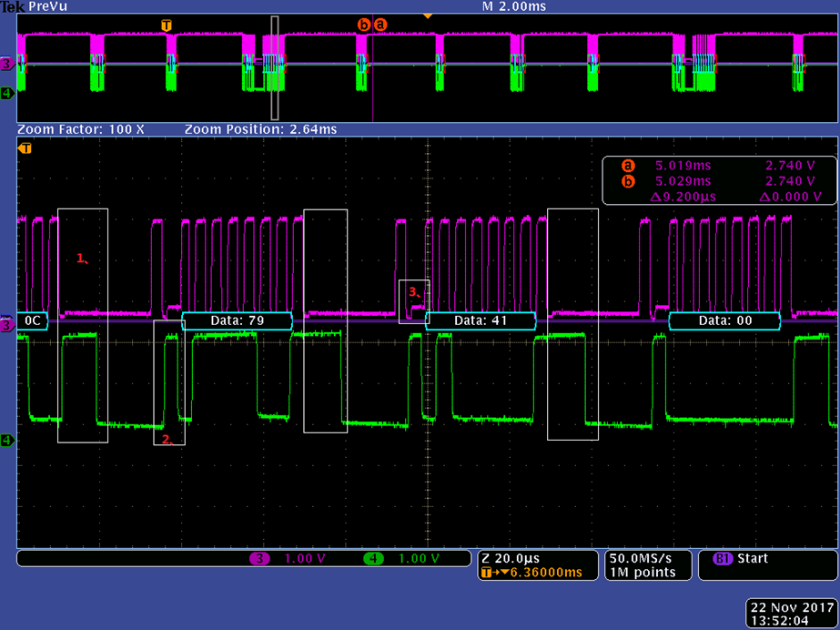
Task: Click the decoded bus label 0C
Action: tap(32, 320)
